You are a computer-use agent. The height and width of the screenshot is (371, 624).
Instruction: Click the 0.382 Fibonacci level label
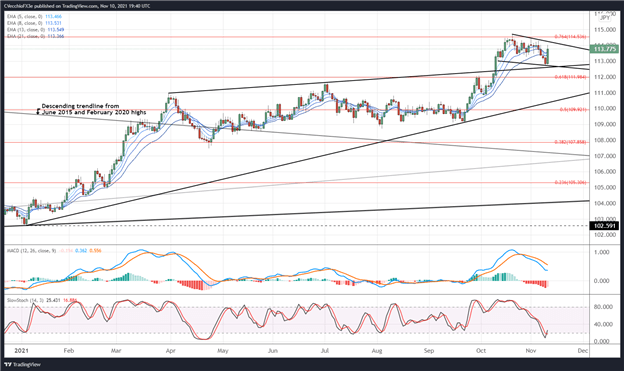click(570, 142)
